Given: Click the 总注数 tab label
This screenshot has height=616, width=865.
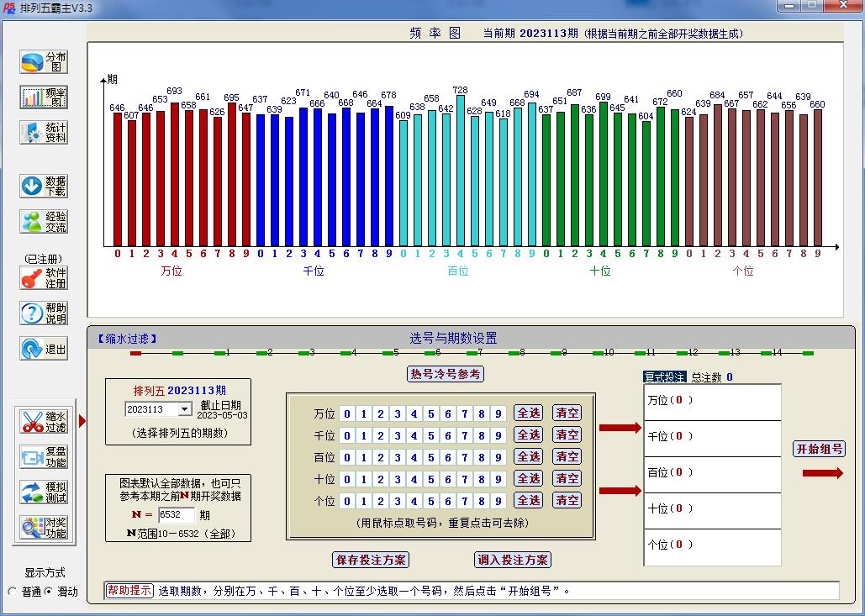Looking at the screenshot, I should pyautogui.click(x=707, y=376).
